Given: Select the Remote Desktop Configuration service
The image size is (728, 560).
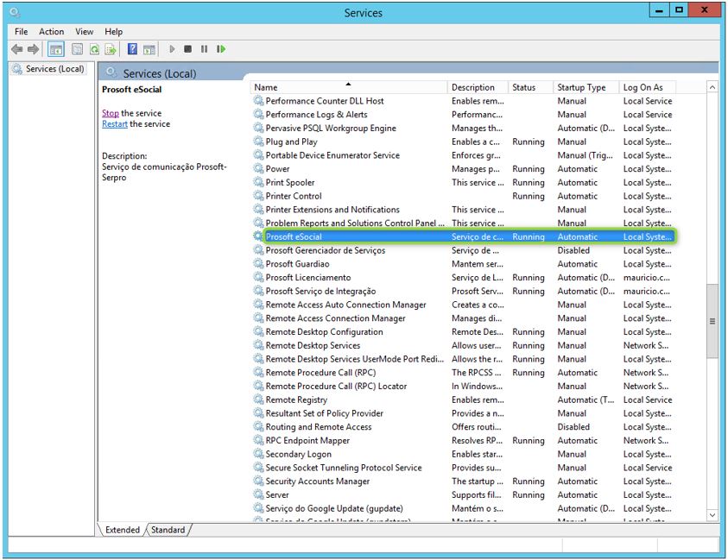Looking at the screenshot, I should pyautogui.click(x=463, y=331).
